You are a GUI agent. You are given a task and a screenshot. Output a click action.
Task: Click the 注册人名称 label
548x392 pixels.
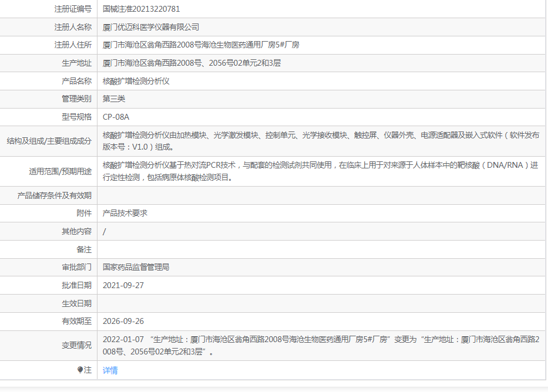(x=73, y=27)
